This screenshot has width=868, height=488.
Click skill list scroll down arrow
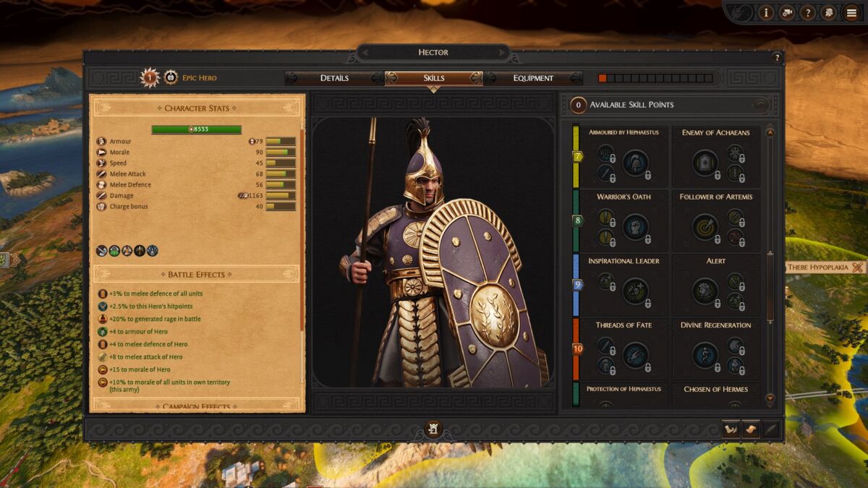[770, 398]
